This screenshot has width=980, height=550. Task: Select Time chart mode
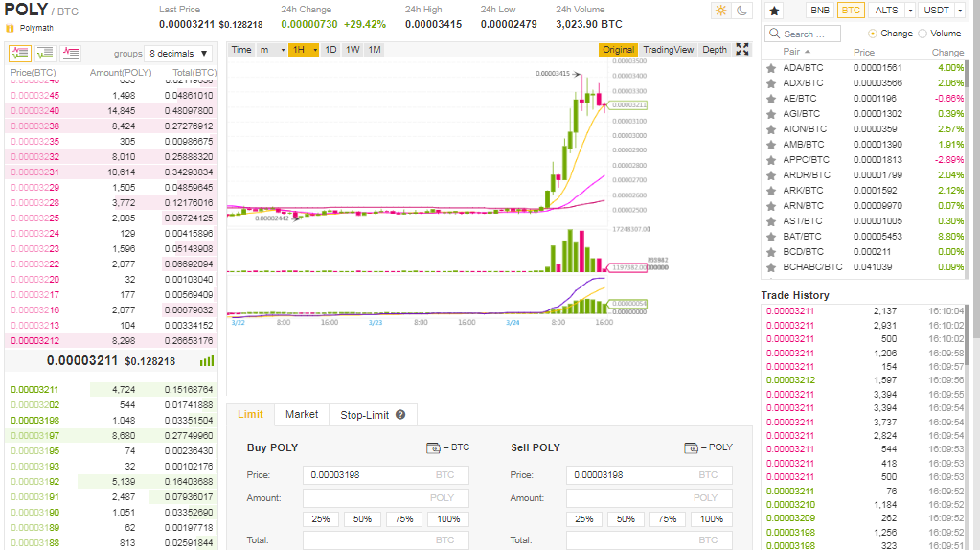coord(241,50)
